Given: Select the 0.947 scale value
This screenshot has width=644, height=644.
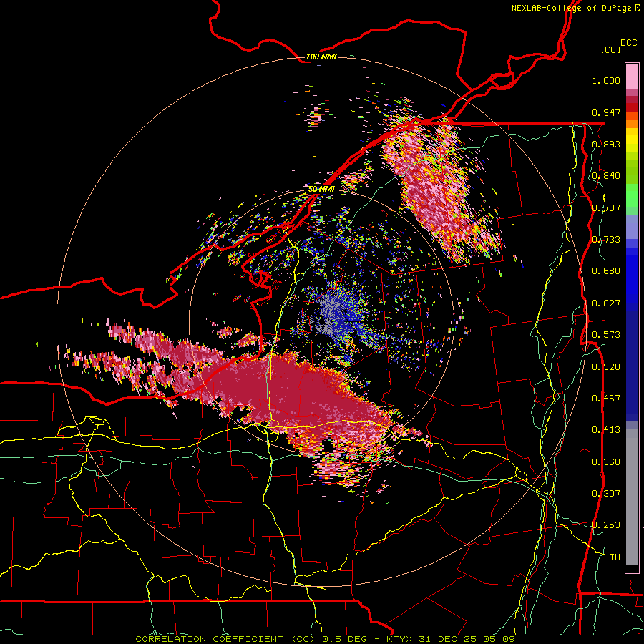Looking at the screenshot, I should tap(606, 112).
